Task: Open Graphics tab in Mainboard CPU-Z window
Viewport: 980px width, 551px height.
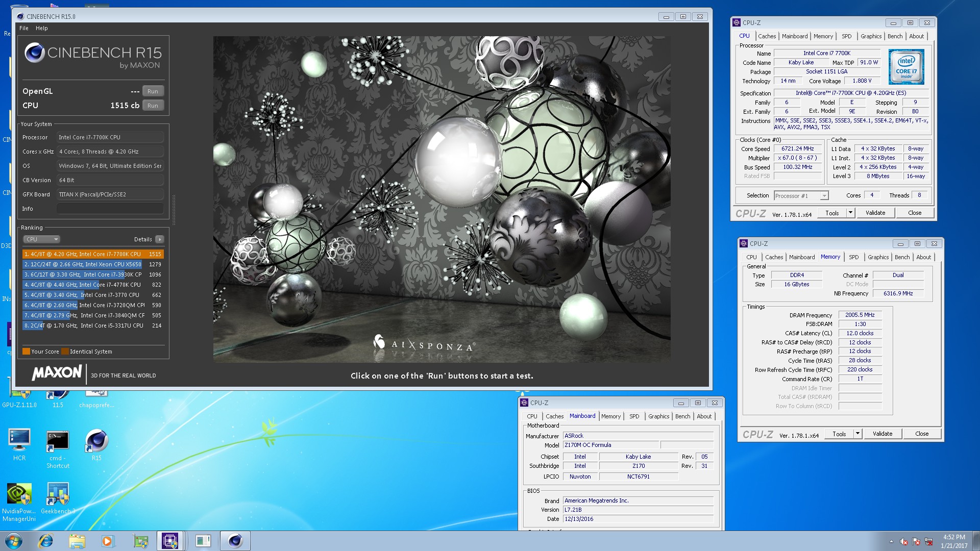Action: 658,416
